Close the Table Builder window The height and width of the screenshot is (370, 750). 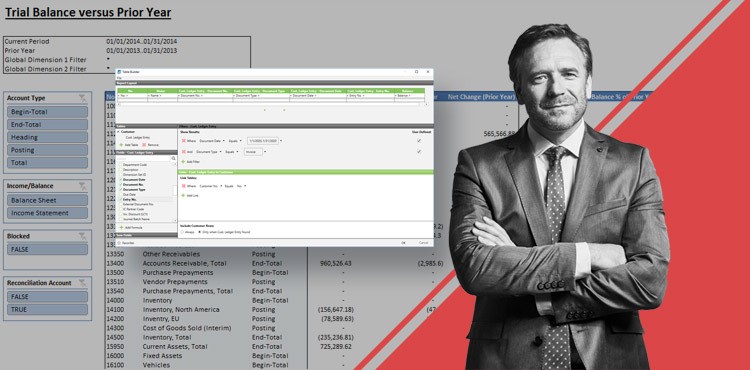click(x=428, y=72)
